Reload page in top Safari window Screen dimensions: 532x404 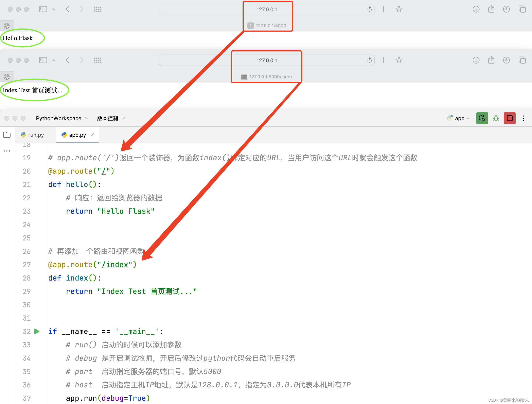pyautogui.click(x=369, y=9)
